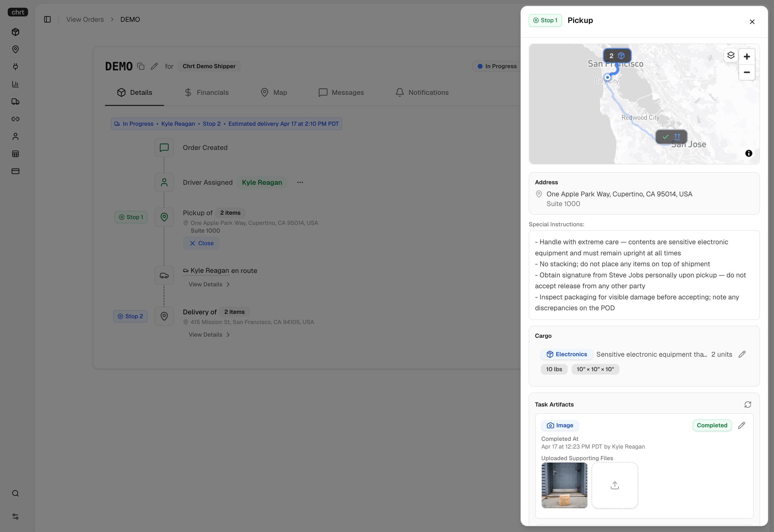Copy the DEMO order name
The image size is (774, 532).
(140, 66)
